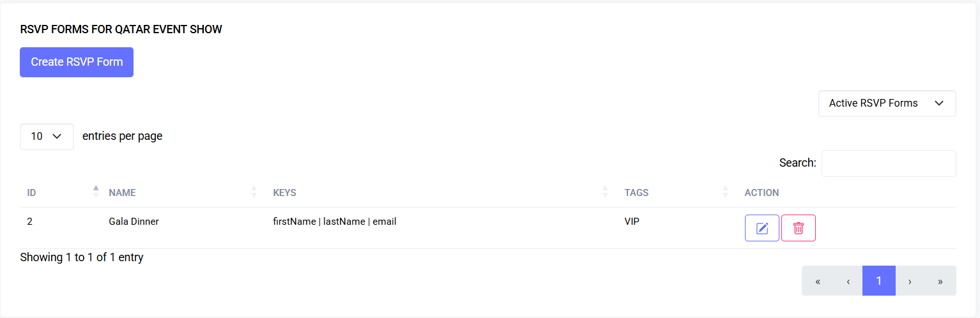Click the Create RSVP Form button
Viewport: 980px width, 318px height.
[77, 62]
